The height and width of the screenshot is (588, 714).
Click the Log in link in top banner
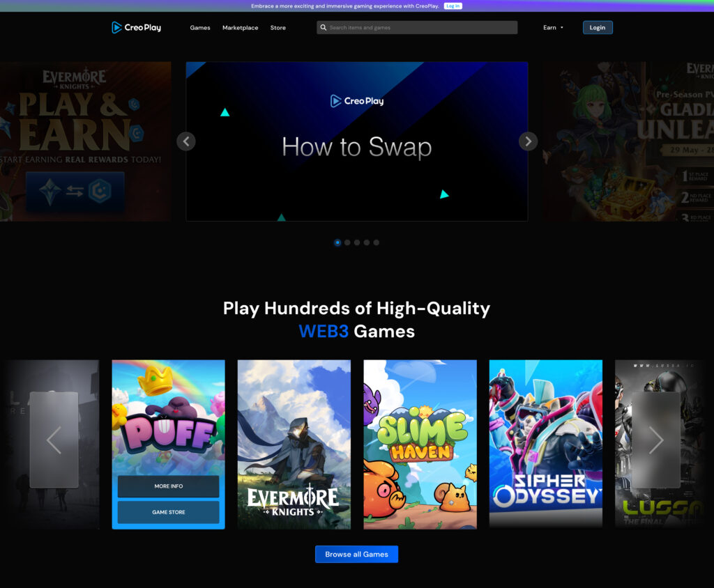click(x=453, y=6)
